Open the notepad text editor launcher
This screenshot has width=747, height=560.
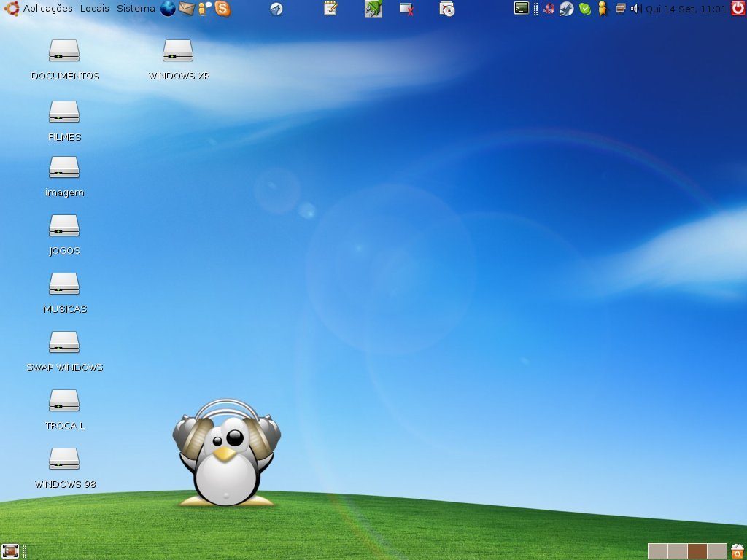pyautogui.click(x=330, y=9)
